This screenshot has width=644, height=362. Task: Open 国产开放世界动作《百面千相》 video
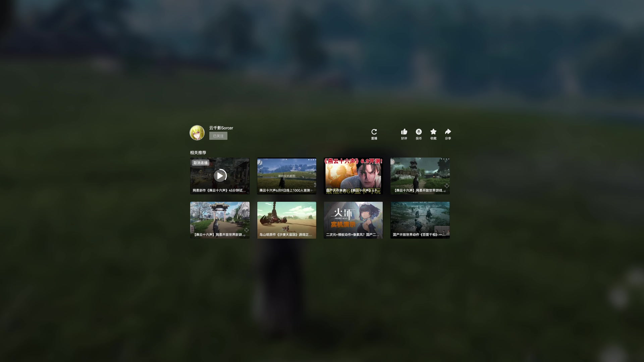[420, 220]
